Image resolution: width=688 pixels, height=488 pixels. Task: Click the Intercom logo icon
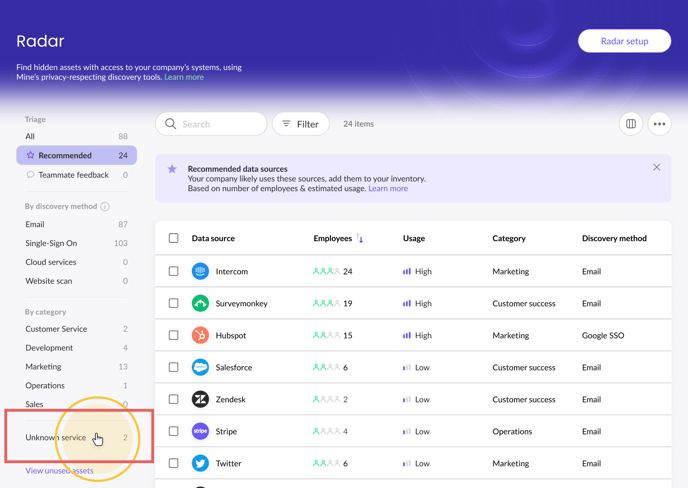coord(200,271)
